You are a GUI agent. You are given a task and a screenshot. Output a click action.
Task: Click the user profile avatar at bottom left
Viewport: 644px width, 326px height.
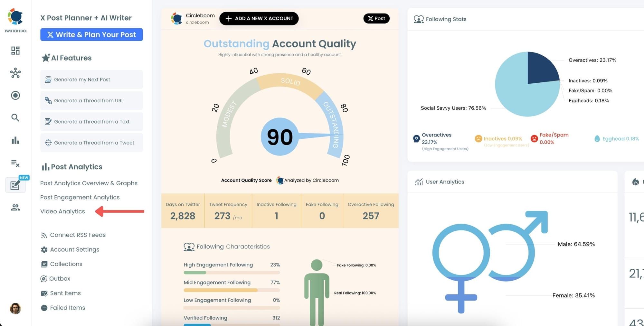15,308
